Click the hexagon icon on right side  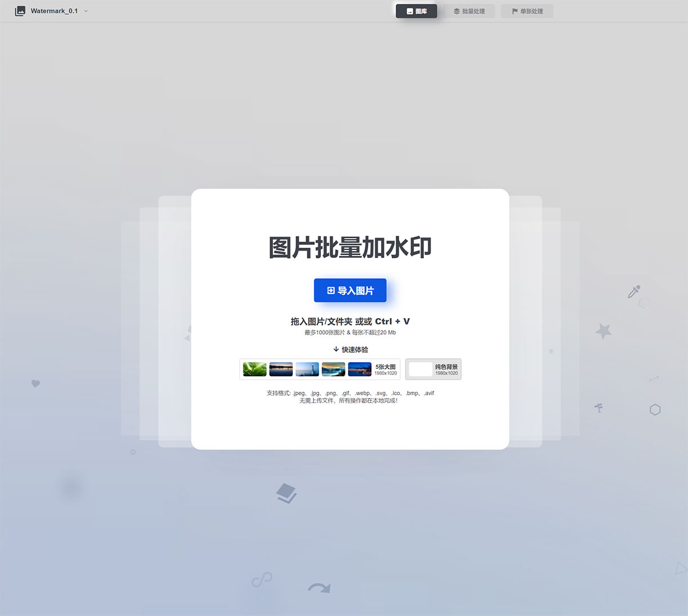pos(655,409)
